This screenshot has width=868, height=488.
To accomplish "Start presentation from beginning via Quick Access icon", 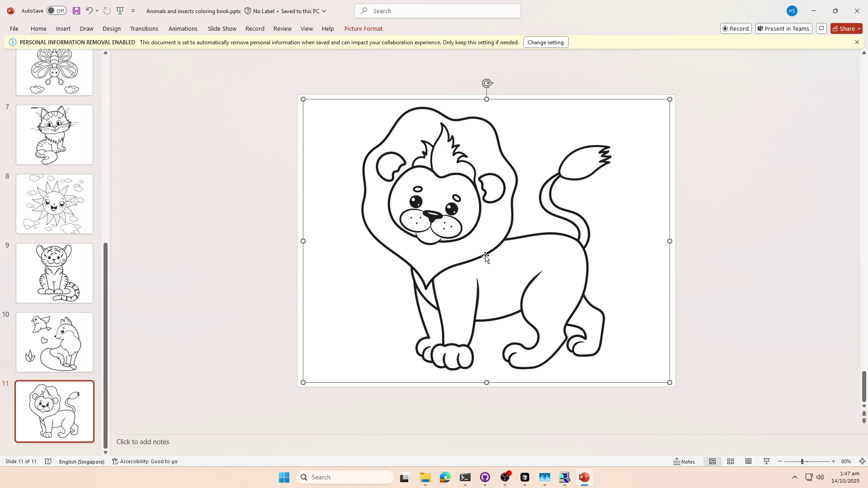I will pyautogui.click(x=120, y=11).
